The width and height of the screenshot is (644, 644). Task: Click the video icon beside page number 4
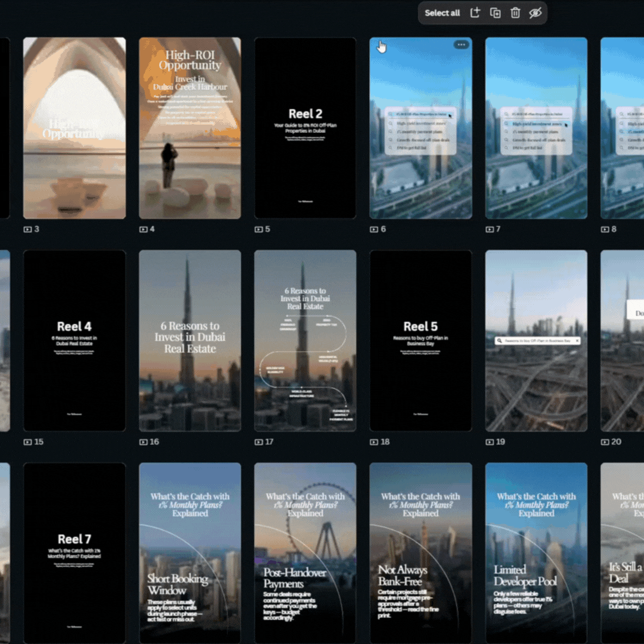[143, 229]
